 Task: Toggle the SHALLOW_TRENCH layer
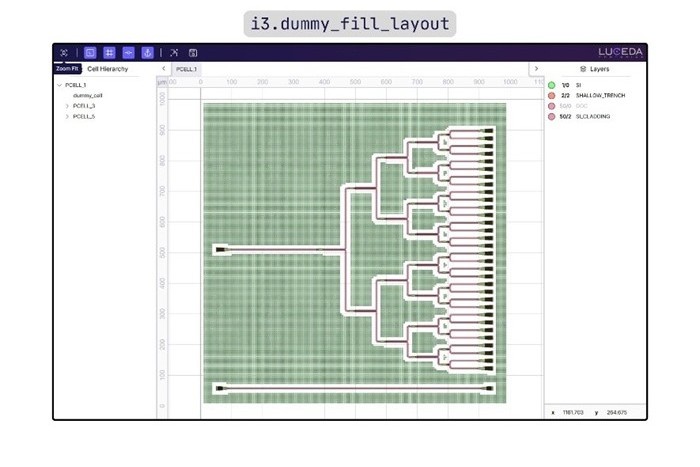pos(551,95)
